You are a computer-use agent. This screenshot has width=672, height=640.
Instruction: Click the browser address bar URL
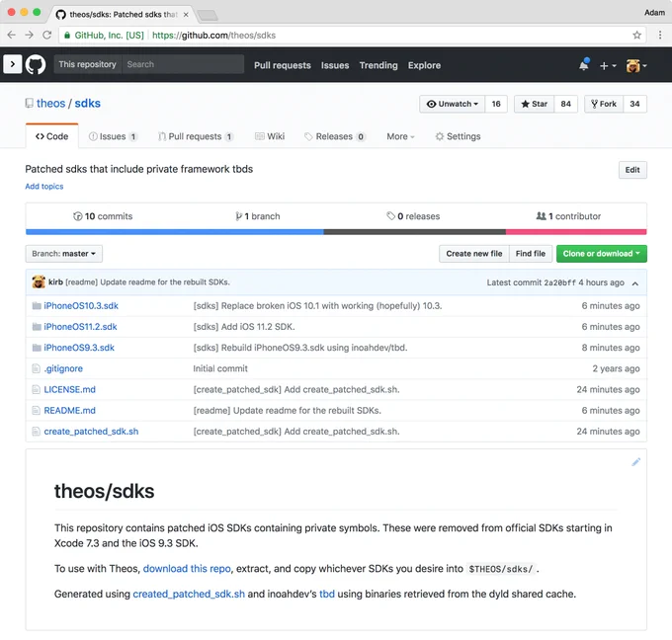(x=213, y=36)
